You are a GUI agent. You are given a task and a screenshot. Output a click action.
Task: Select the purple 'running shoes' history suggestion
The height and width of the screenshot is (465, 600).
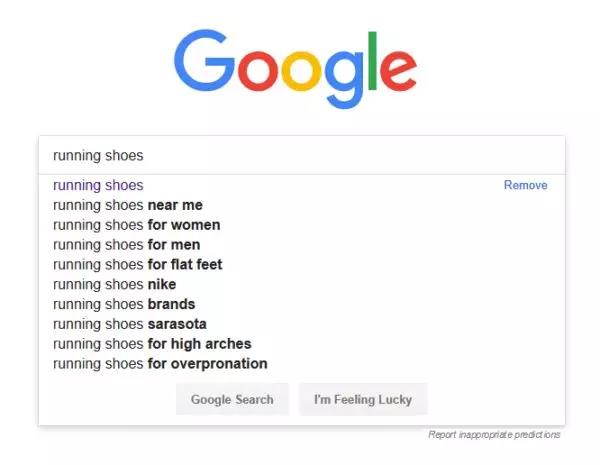click(98, 185)
